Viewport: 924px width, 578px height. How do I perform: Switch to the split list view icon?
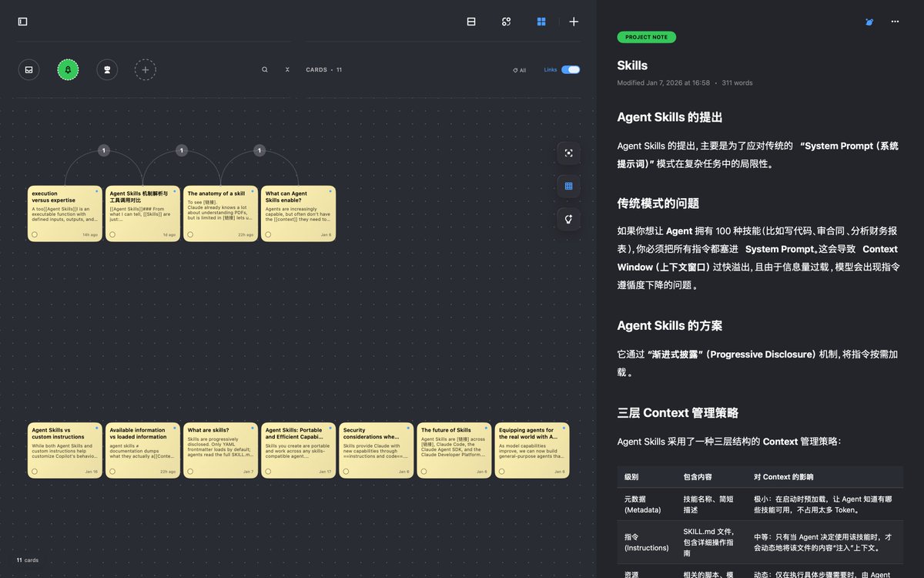click(x=471, y=22)
